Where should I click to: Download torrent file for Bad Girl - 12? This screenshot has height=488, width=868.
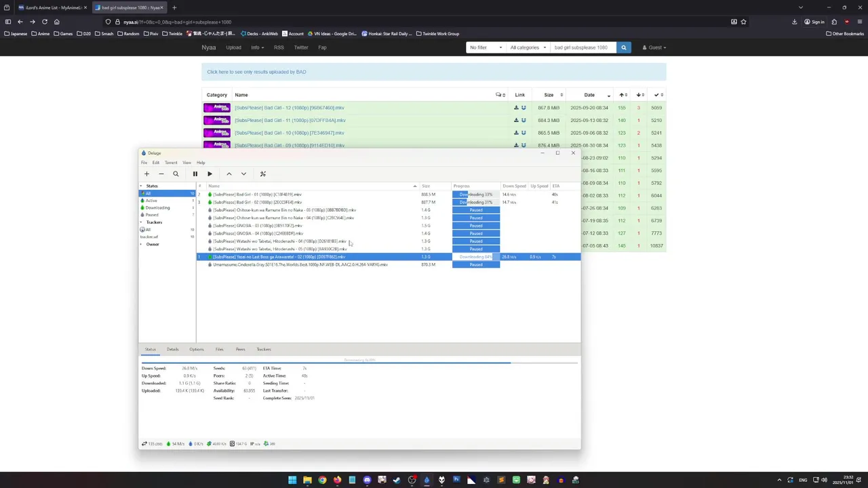(516, 108)
